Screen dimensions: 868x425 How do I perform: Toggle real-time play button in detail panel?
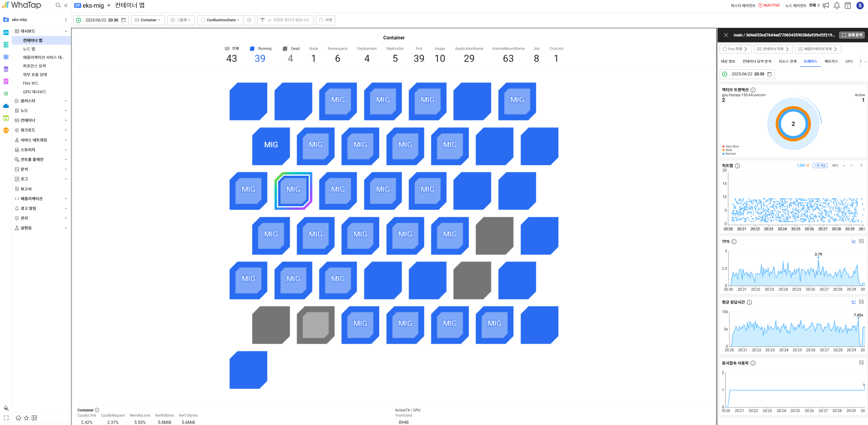(725, 74)
